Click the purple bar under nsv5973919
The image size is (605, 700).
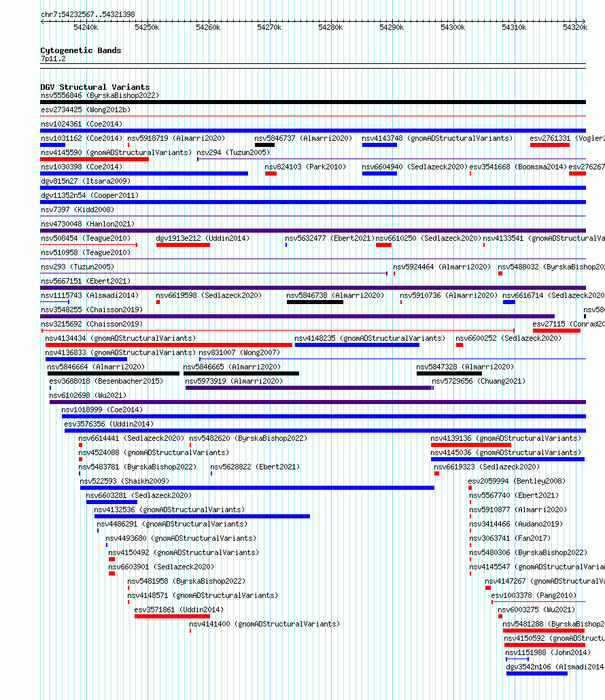[309, 388]
